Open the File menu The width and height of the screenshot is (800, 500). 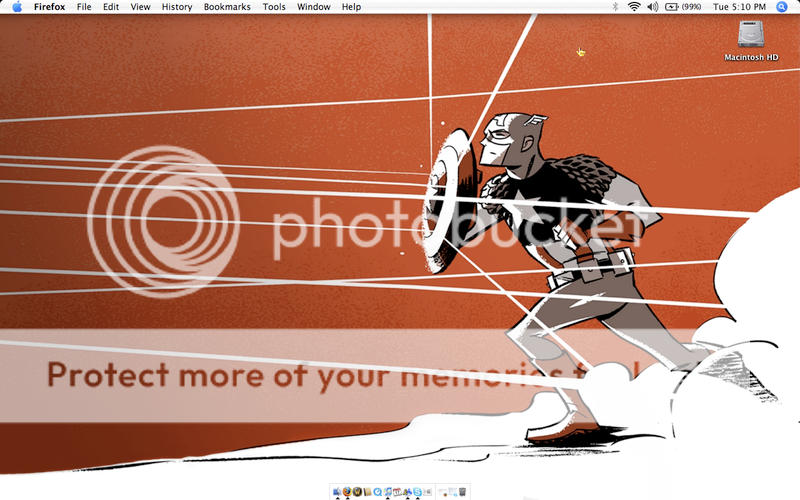point(84,7)
